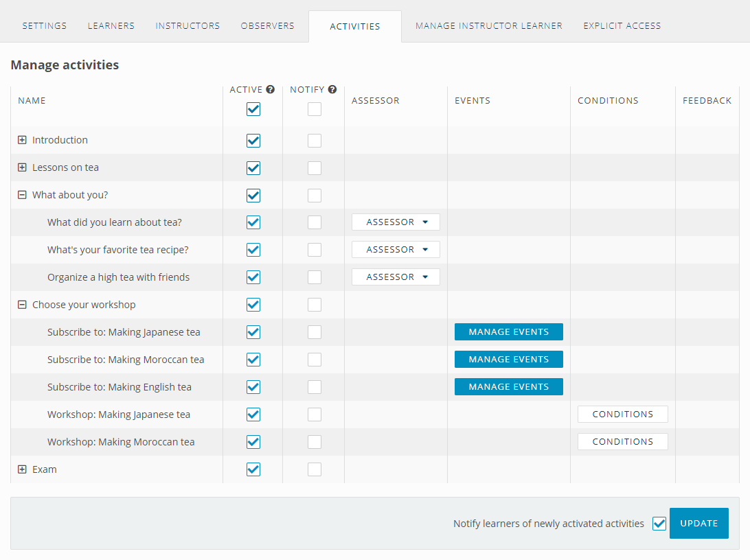
Task: Click the 'Organize a high tea with friends' row name
Action: click(x=118, y=277)
